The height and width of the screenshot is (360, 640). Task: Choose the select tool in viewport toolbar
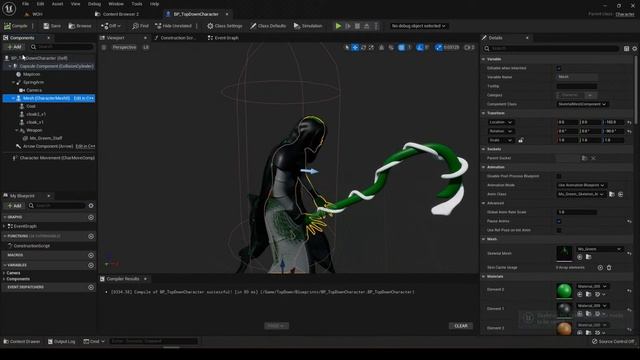click(347, 47)
